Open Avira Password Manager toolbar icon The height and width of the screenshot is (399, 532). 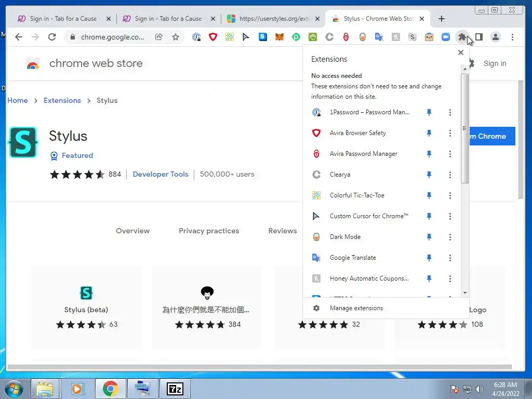pyautogui.click(x=345, y=37)
